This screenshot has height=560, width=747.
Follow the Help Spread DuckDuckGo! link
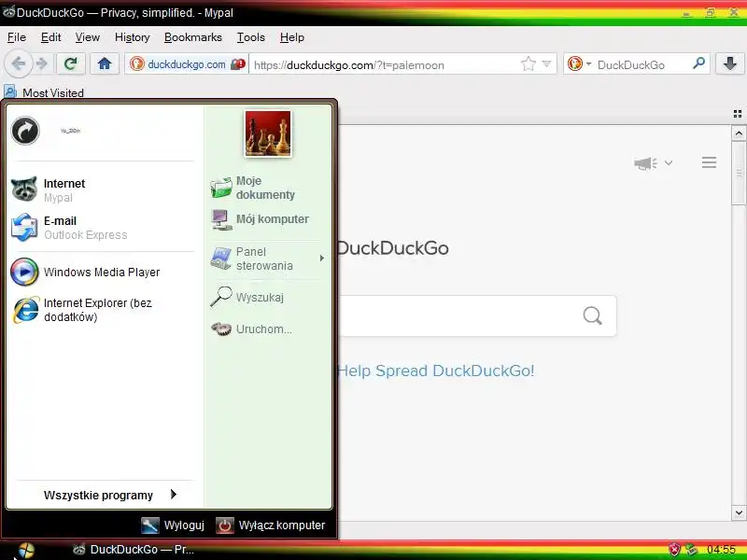436,371
